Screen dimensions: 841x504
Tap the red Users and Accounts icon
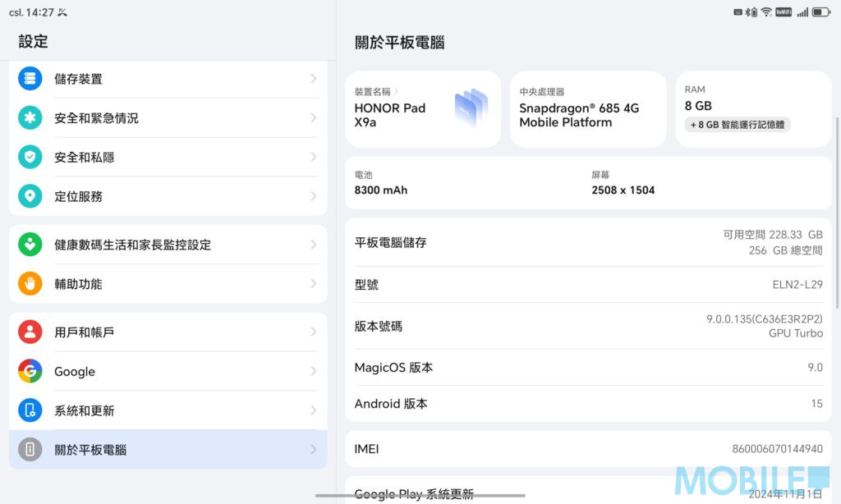coord(30,332)
